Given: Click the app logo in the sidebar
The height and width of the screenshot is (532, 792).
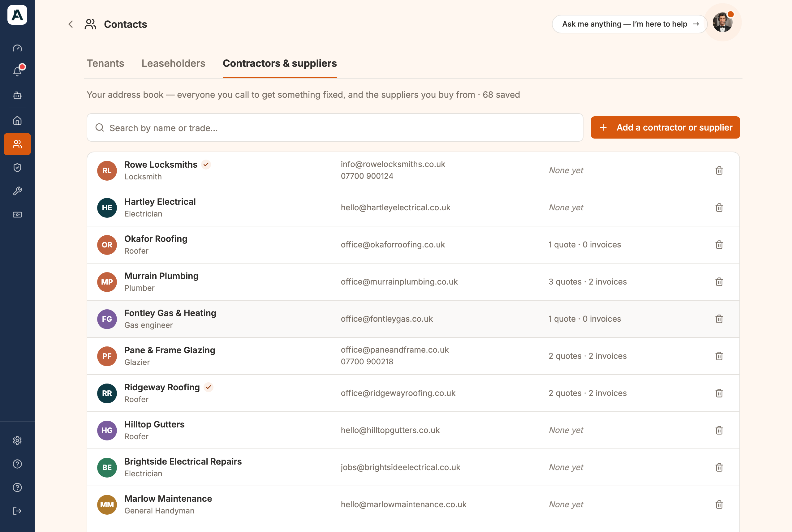Looking at the screenshot, I should (17, 15).
